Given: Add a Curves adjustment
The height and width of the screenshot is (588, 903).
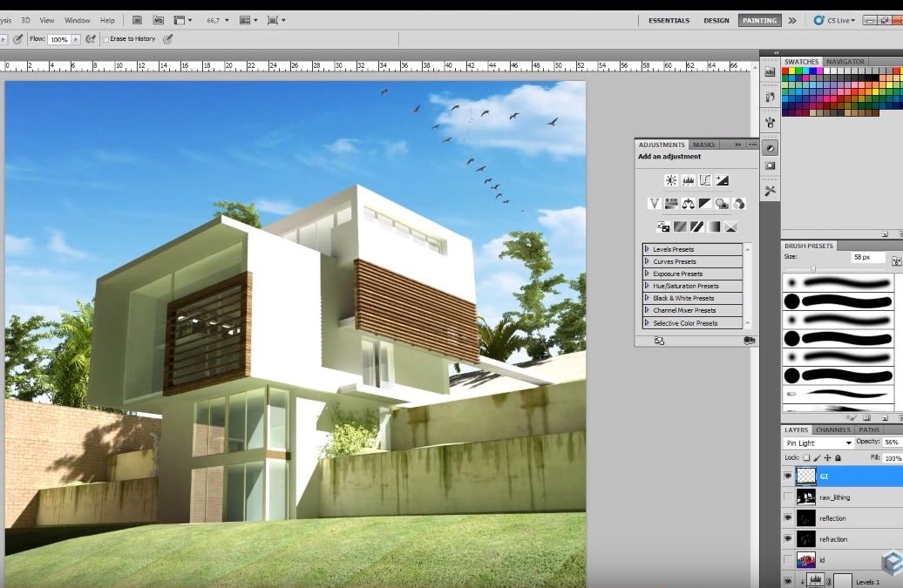Looking at the screenshot, I should [704, 180].
